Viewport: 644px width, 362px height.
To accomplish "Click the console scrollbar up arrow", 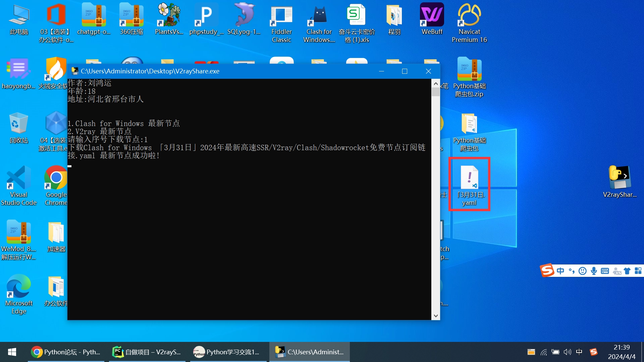I will click(435, 83).
